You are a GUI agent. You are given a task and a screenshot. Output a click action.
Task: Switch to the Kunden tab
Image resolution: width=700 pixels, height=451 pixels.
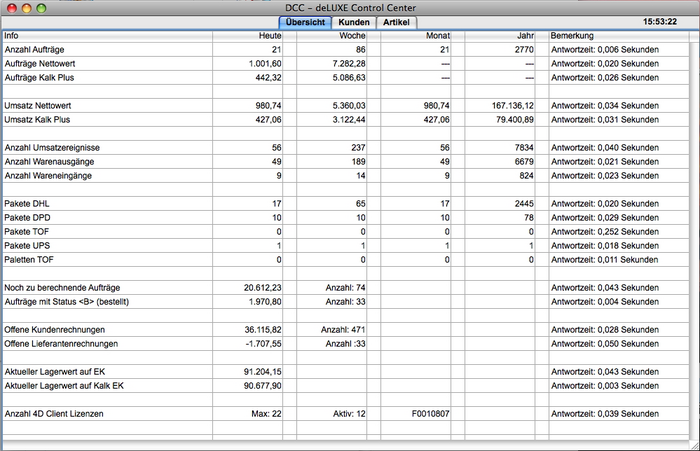click(355, 22)
